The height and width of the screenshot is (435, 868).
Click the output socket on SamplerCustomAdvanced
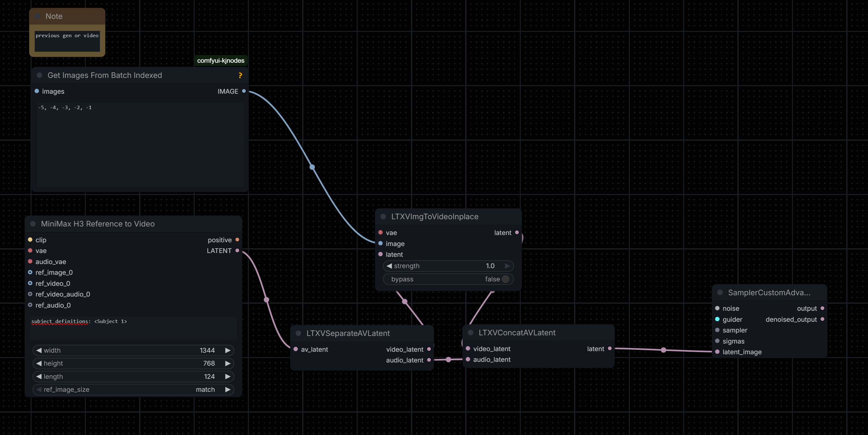pos(823,308)
